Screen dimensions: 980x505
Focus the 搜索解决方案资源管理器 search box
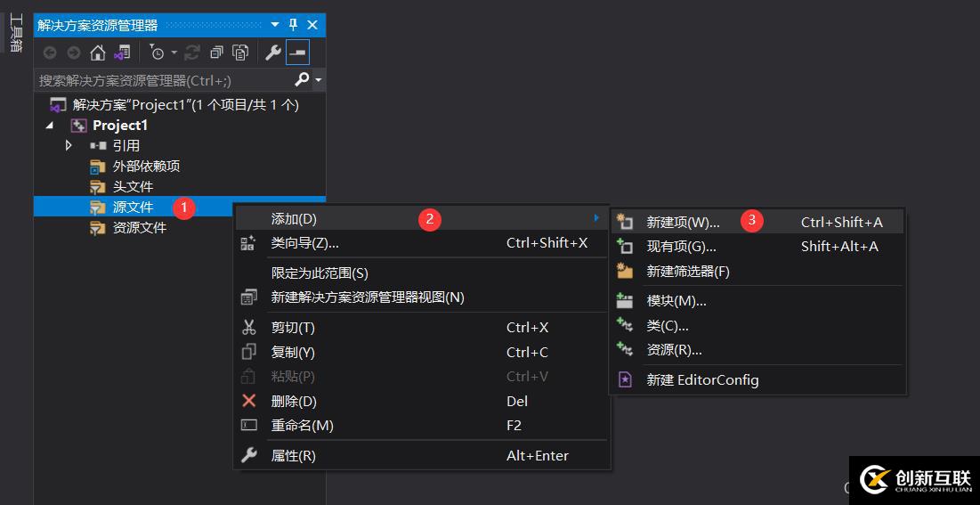(x=164, y=80)
